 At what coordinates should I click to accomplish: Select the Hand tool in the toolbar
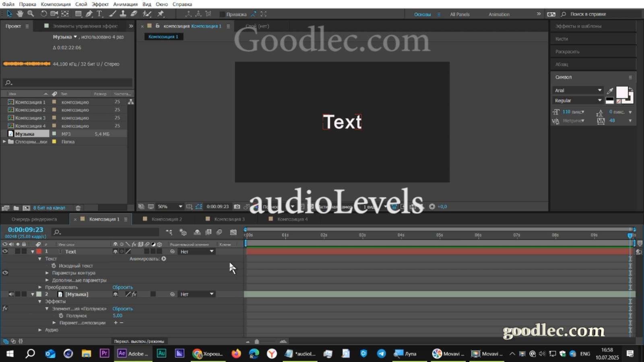(20, 13)
